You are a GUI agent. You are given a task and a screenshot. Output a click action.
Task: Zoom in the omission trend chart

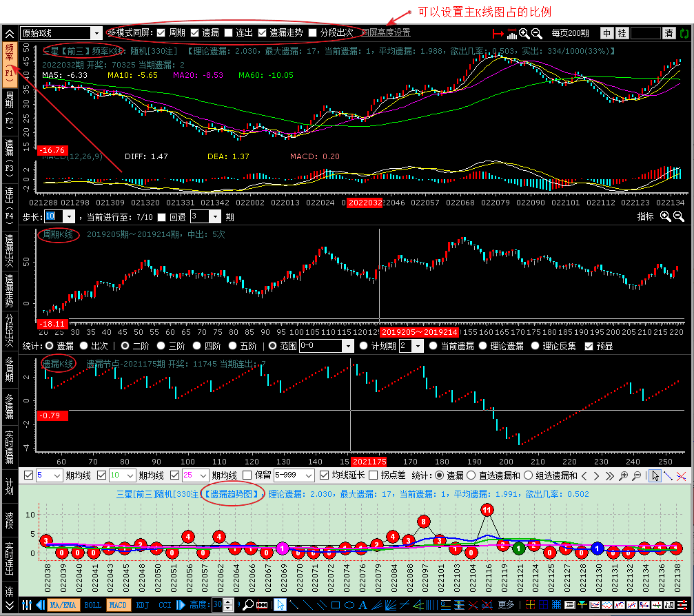pos(623,476)
